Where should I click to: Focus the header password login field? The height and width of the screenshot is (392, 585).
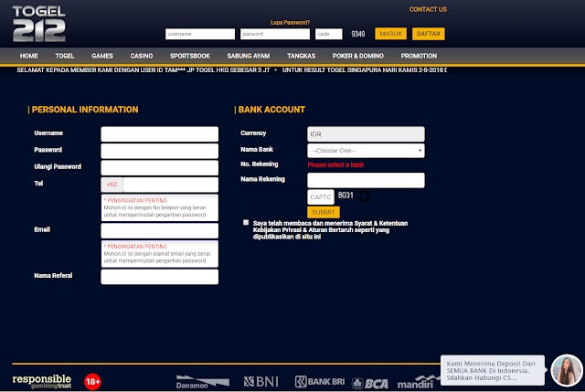point(275,34)
